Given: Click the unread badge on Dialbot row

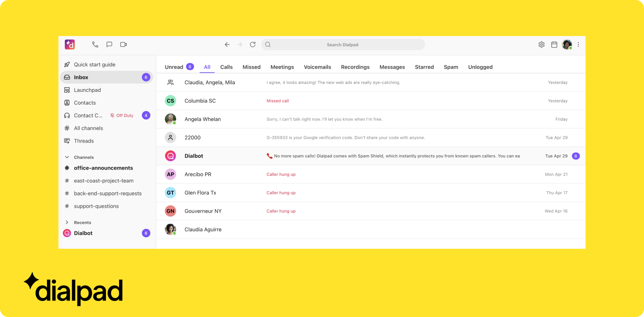Looking at the screenshot, I should pyautogui.click(x=576, y=156).
